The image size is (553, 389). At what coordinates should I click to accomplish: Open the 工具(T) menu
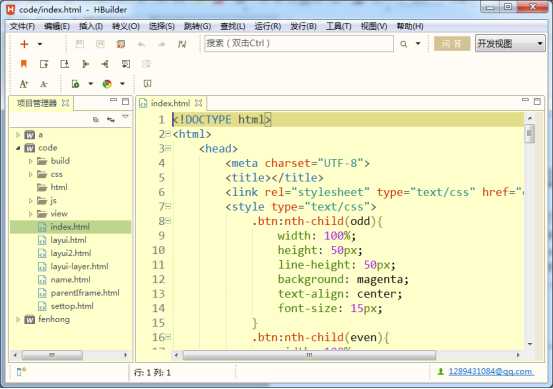tap(339, 26)
